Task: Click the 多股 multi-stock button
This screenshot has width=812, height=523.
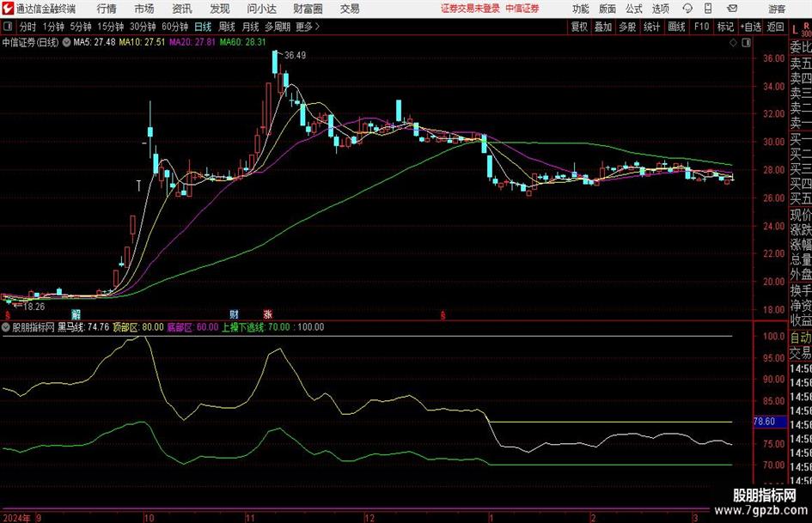Action: 627,27
